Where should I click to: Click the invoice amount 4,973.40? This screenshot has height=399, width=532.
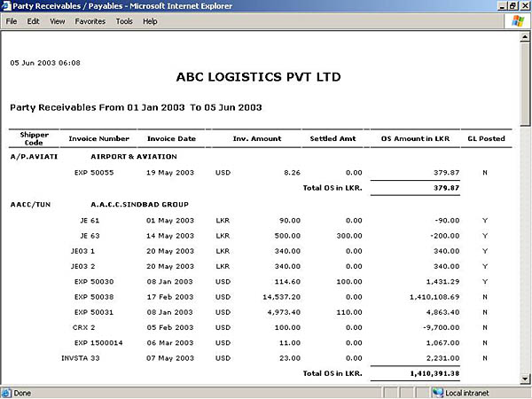(284, 312)
